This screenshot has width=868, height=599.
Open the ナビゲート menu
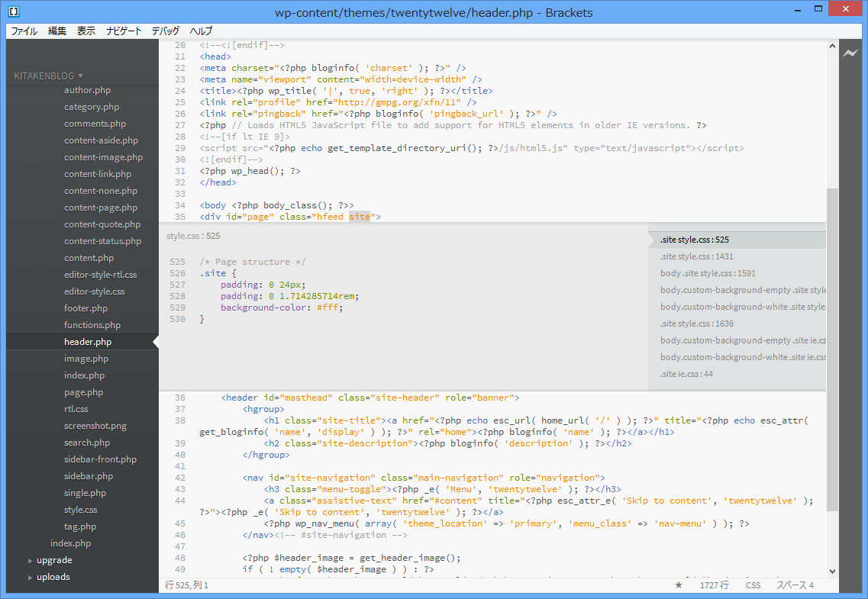(x=124, y=31)
